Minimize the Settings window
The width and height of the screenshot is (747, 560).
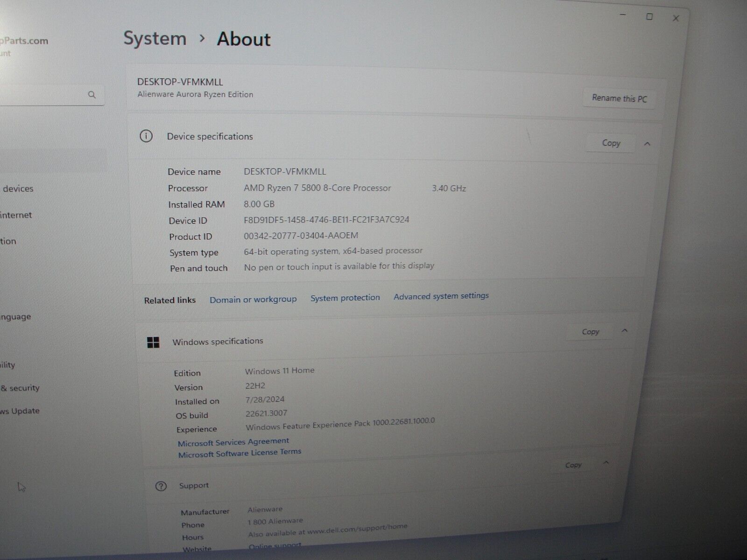click(x=623, y=15)
